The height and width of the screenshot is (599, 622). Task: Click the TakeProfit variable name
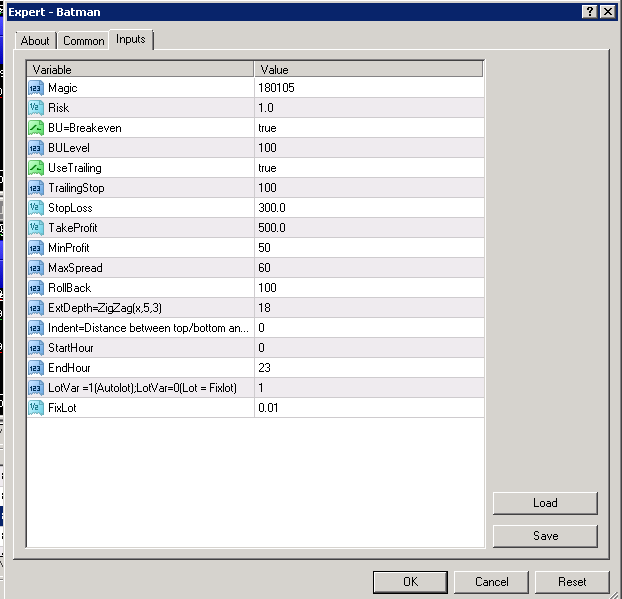(73, 228)
